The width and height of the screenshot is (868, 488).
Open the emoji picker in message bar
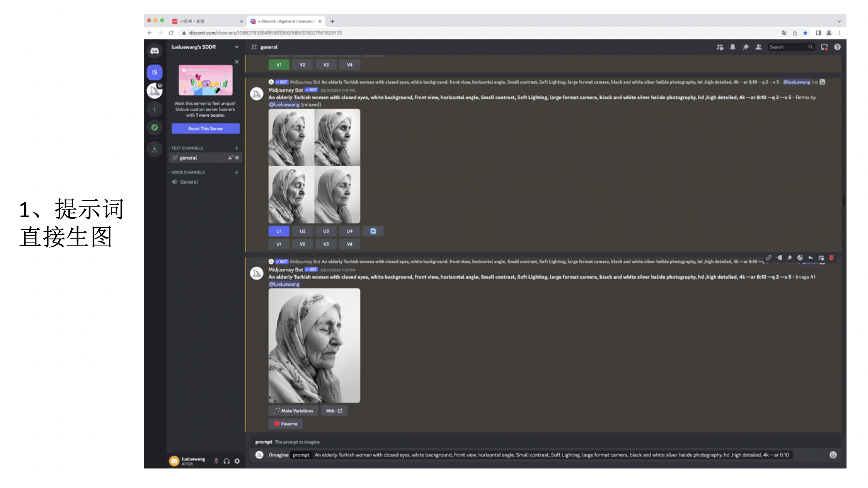pos(833,455)
